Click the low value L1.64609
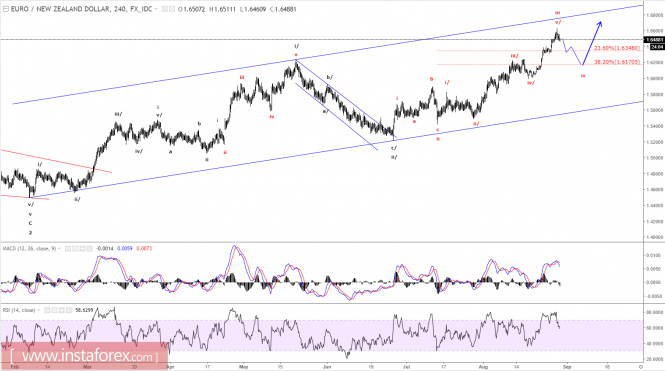665x371 pixels. click(253, 9)
